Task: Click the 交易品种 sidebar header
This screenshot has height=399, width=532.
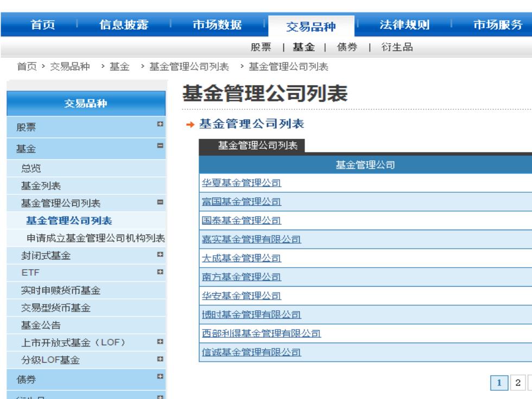Action: coord(86,104)
